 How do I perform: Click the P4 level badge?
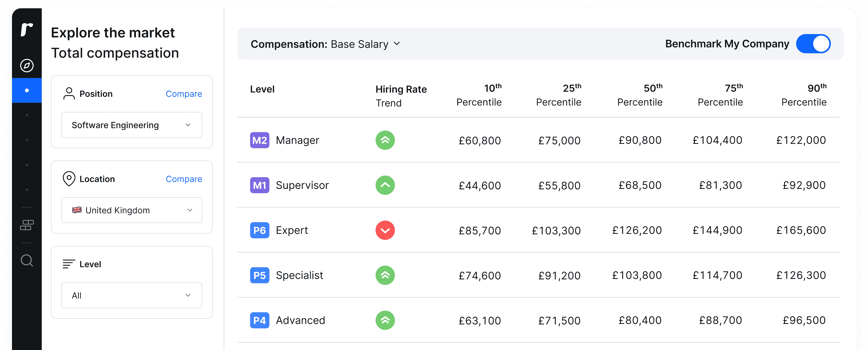[x=259, y=320]
